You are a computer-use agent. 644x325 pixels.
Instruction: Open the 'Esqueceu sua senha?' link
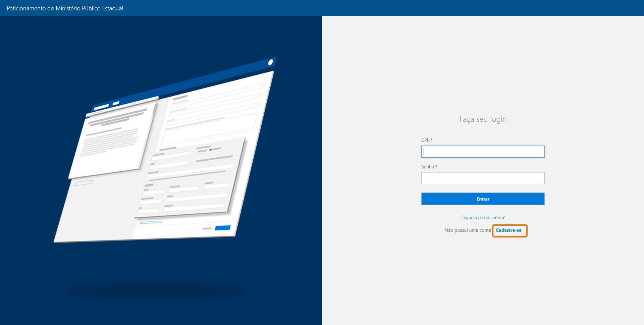(483, 217)
